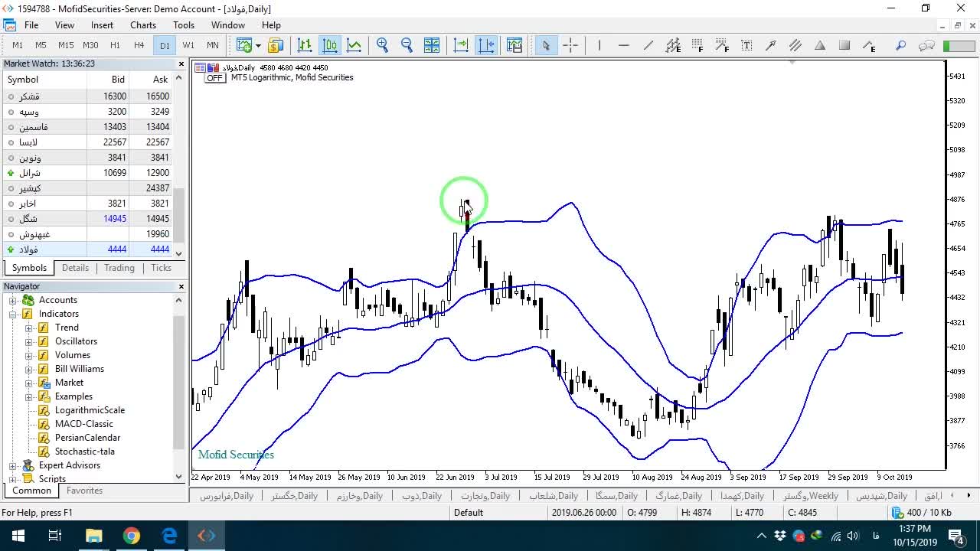Viewport: 980px width, 551px height.
Task: Open the chart templates icon
Action: (514, 45)
